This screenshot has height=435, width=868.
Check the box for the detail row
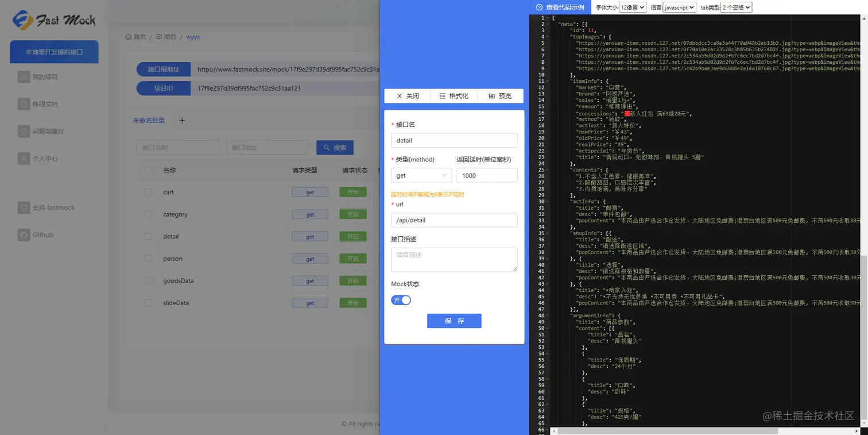[148, 236]
